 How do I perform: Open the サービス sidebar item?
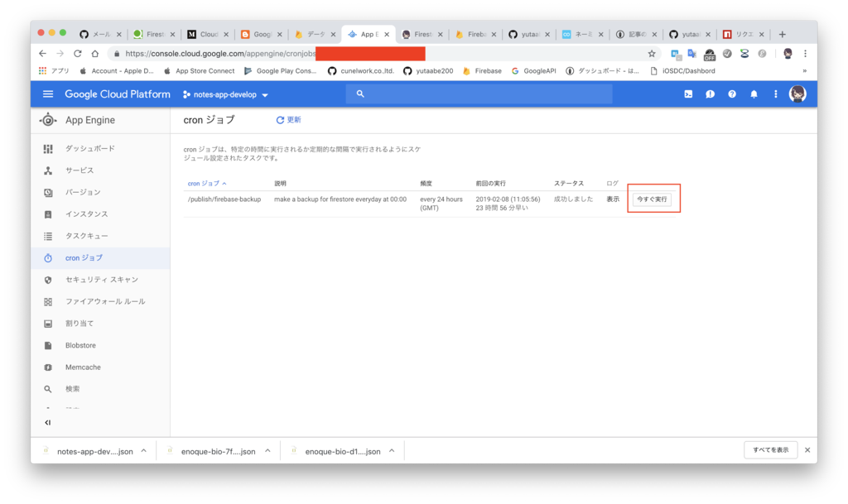(100, 170)
